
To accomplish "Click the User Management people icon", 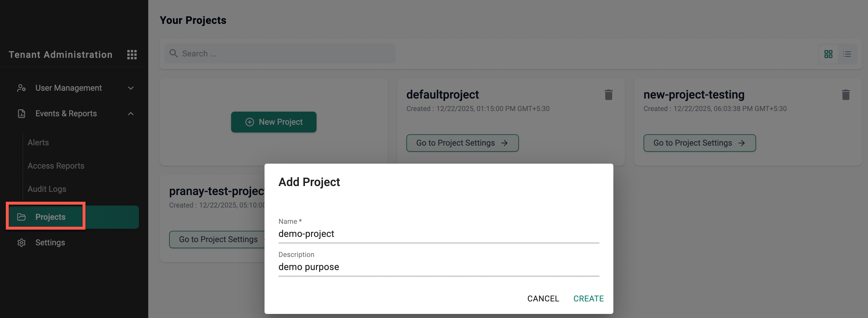I will (x=22, y=88).
